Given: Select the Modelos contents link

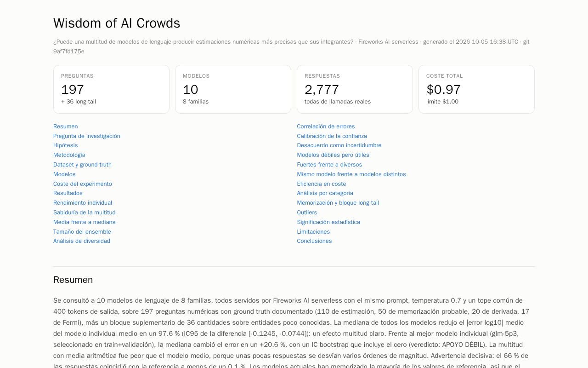Looking at the screenshot, I should (64, 174).
